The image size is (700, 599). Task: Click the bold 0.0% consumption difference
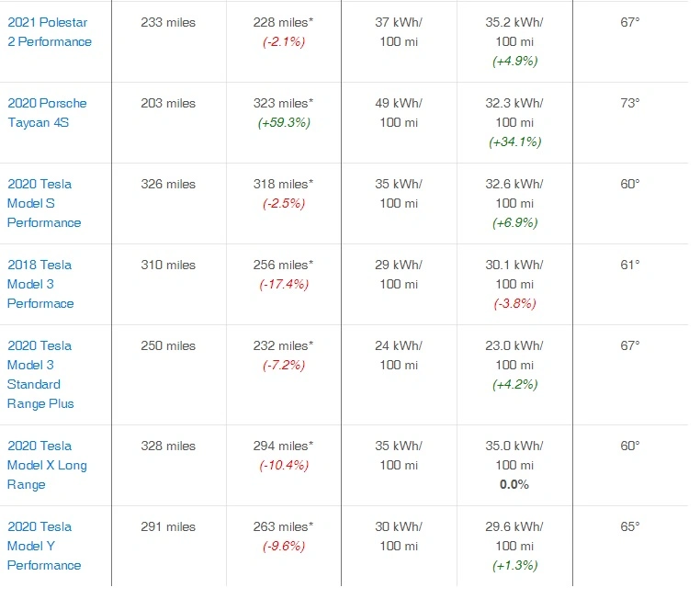pos(514,485)
